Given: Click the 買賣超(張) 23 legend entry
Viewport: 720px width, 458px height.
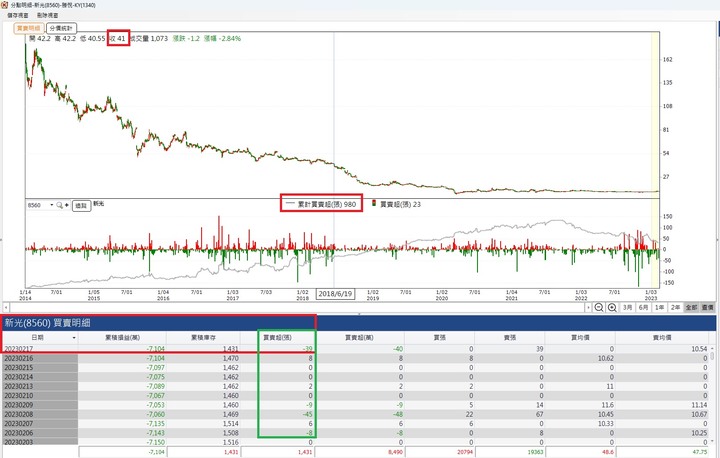Looking at the screenshot, I should click(x=396, y=204).
